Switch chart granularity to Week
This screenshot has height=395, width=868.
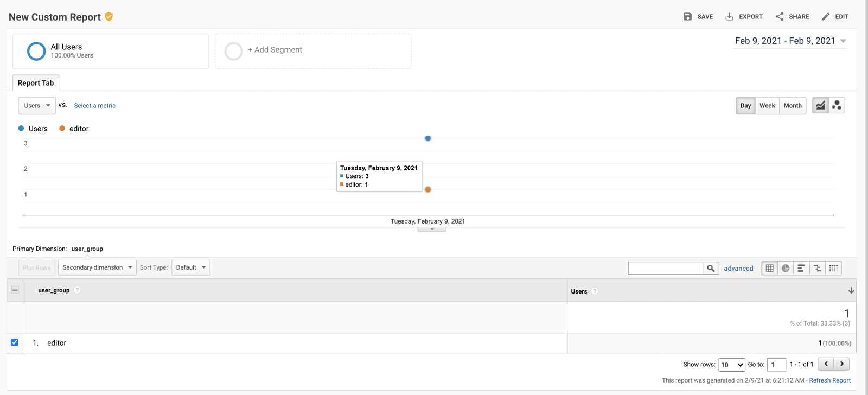[x=767, y=106]
